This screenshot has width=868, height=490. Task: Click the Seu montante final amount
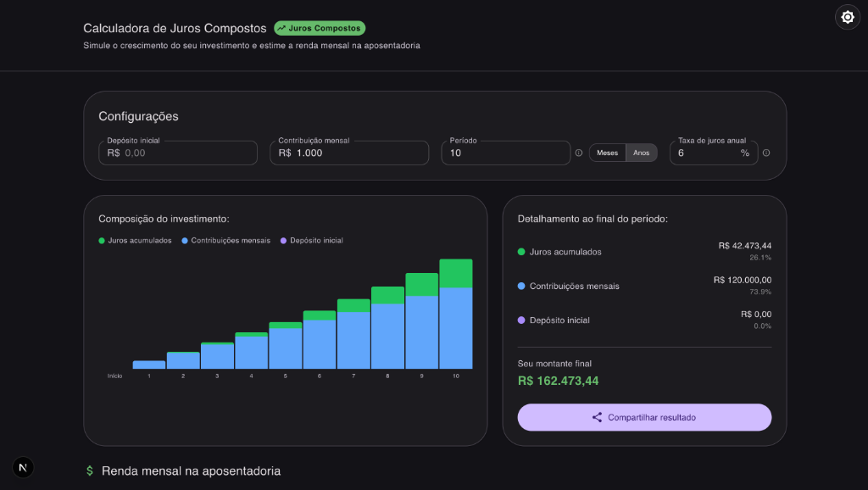[x=559, y=380]
